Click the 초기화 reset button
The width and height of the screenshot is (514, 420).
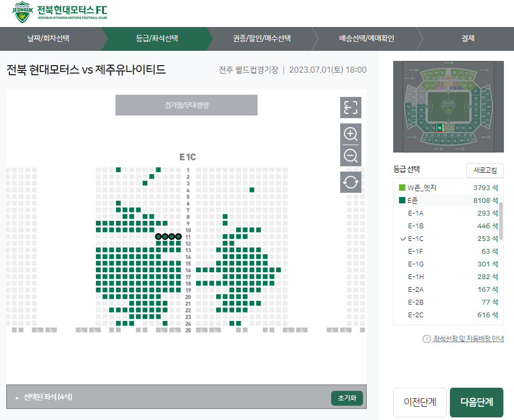pyautogui.click(x=347, y=398)
